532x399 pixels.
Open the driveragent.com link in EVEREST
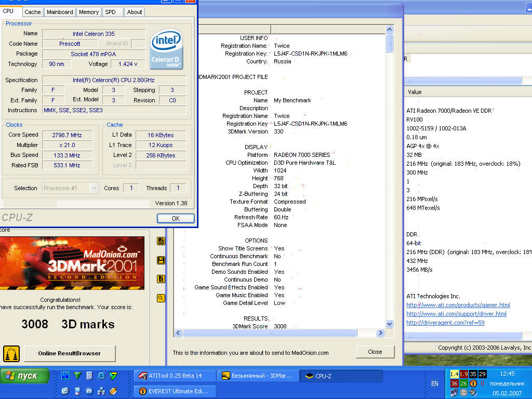[x=445, y=323]
